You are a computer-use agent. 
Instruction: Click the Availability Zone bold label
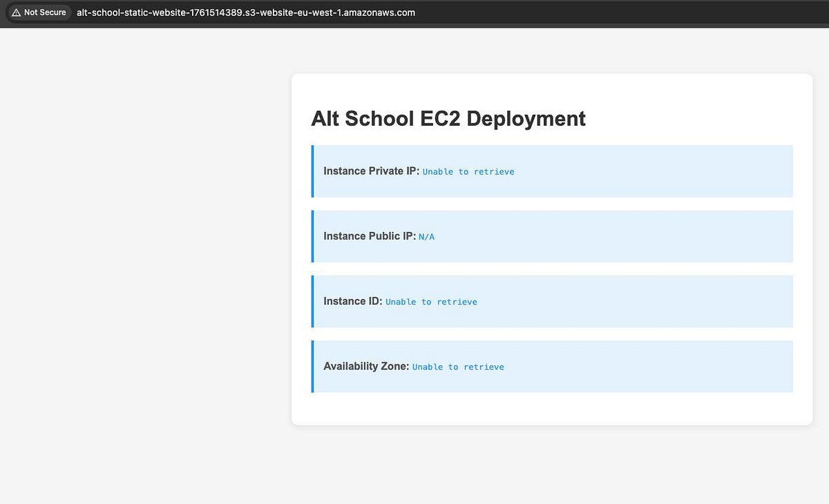tap(366, 366)
